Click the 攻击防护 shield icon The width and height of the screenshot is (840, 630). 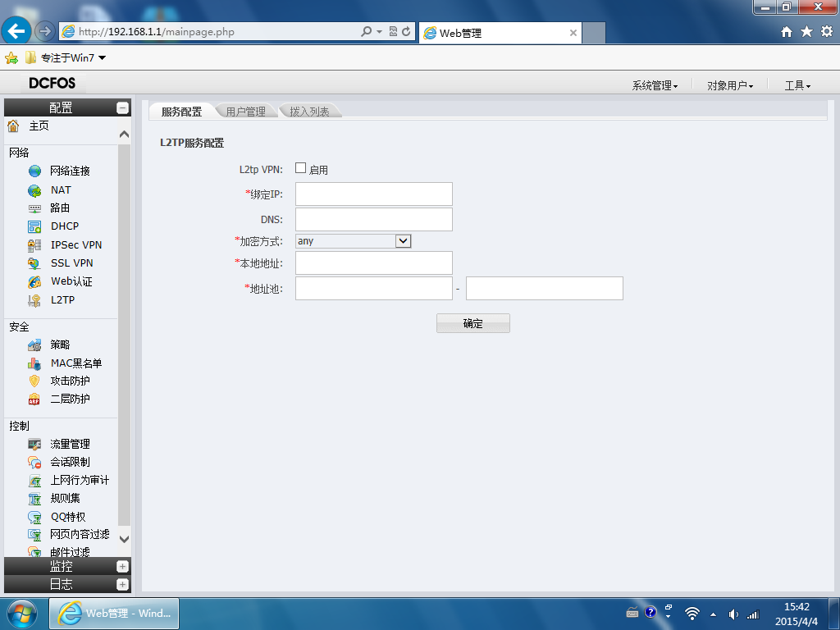coord(34,381)
